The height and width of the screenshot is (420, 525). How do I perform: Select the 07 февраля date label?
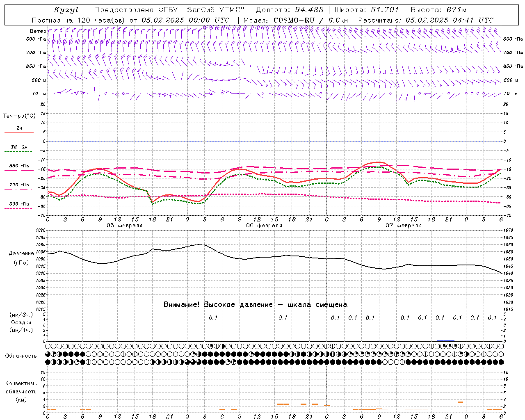tap(403, 226)
